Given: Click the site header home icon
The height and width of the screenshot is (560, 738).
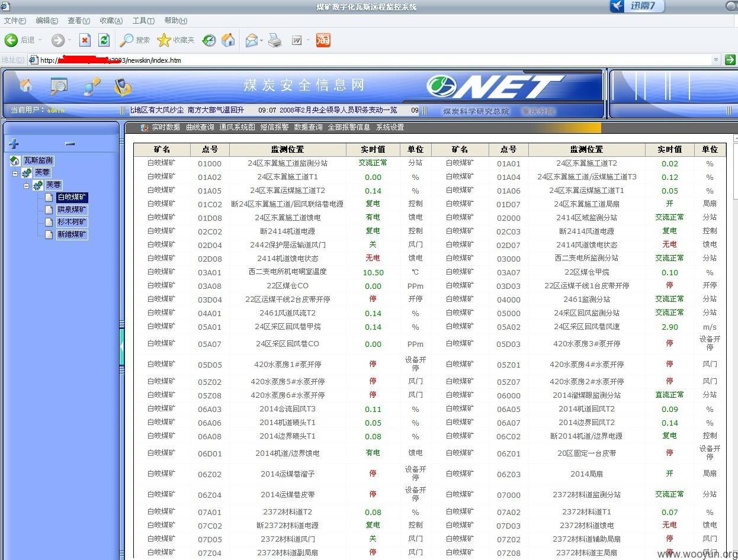Looking at the screenshot, I should coord(26,85).
